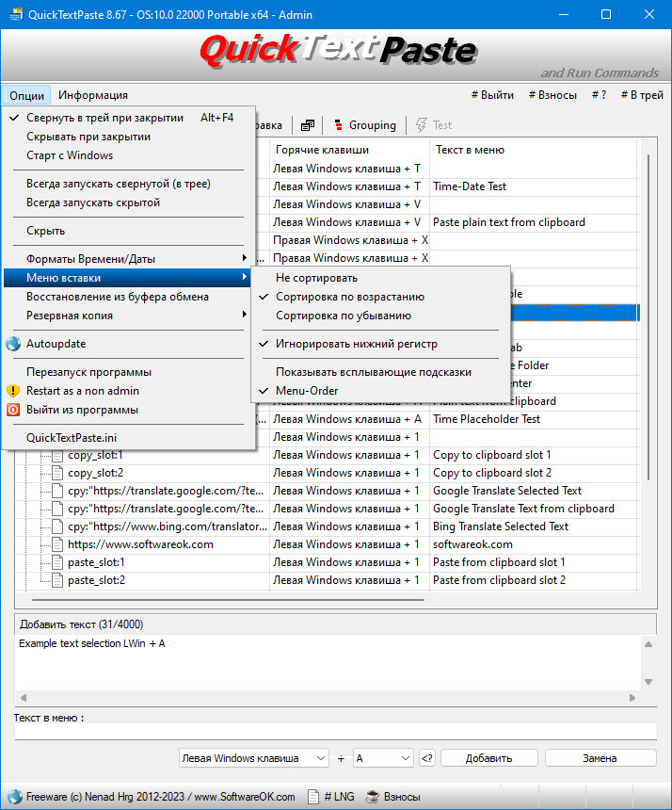Click the list horizontal scrollbar

pos(227,600)
